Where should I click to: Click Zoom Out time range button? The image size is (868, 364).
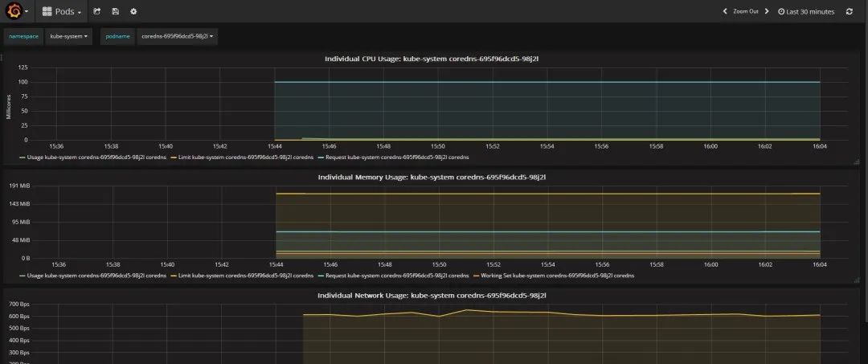point(746,11)
